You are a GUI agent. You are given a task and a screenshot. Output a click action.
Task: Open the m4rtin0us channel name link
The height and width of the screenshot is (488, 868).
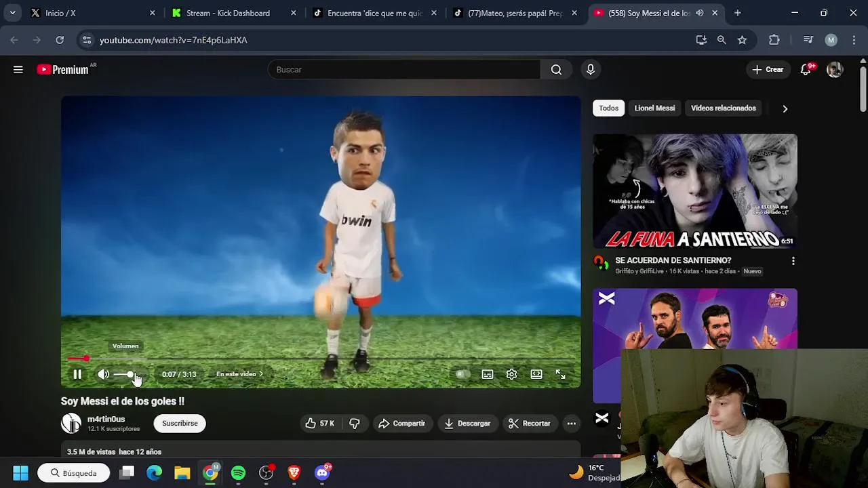(106, 419)
